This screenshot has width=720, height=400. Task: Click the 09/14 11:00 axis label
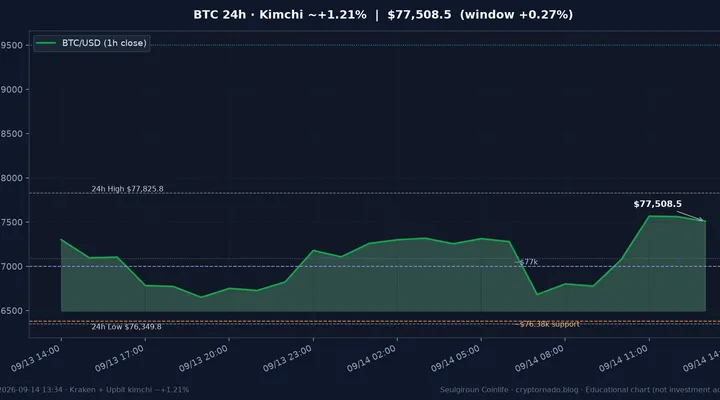click(624, 358)
